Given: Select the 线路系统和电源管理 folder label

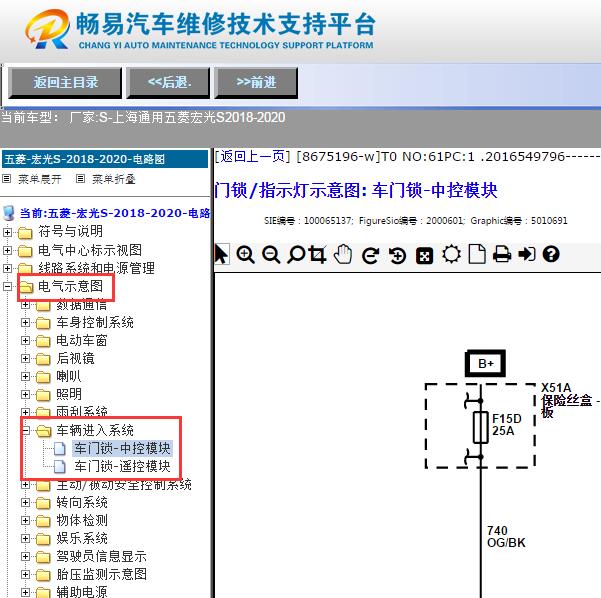Looking at the screenshot, I should [x=96, y=268].
